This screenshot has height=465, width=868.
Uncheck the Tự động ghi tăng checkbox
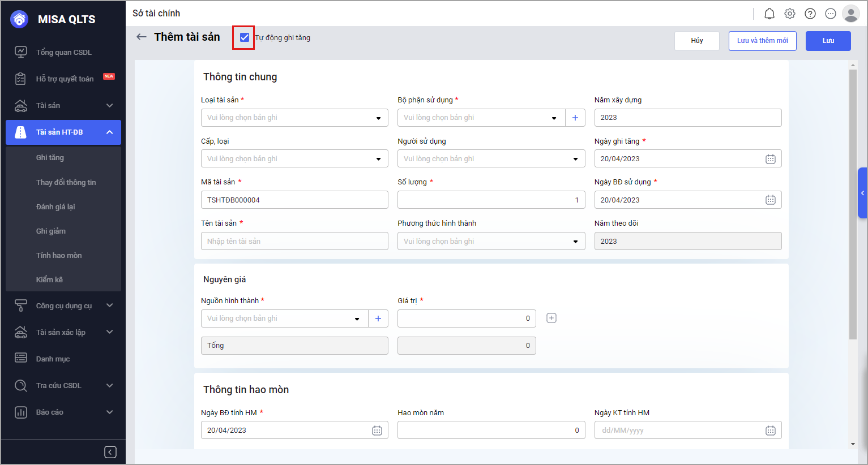(244, 37)
